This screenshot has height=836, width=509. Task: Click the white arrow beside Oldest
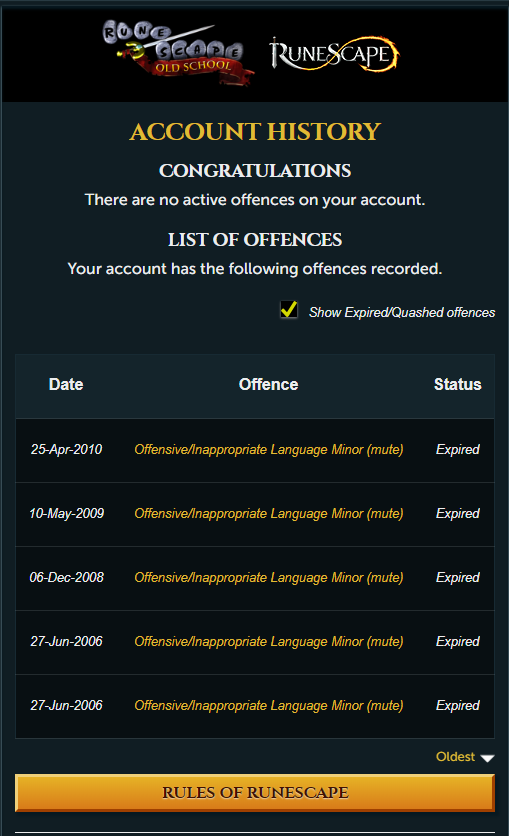click(x=487, y=758)
